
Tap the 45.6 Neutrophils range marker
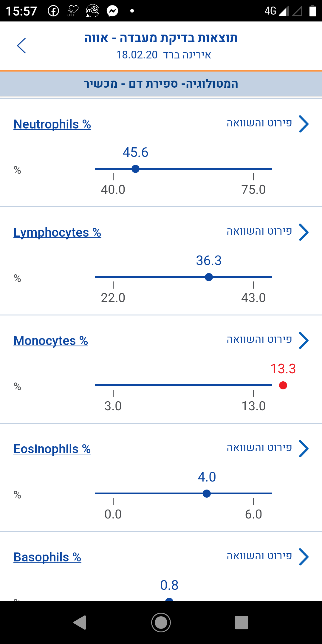tap(135, 169)
